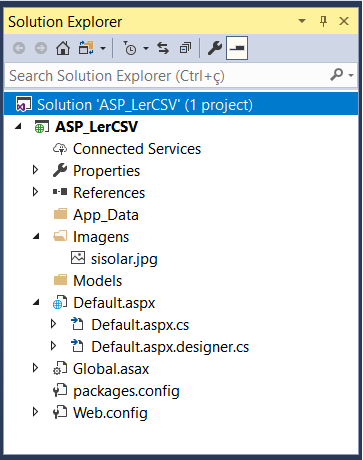363x460 pixels.
Task: Expand the References node
Action: (x=35, y=192)
